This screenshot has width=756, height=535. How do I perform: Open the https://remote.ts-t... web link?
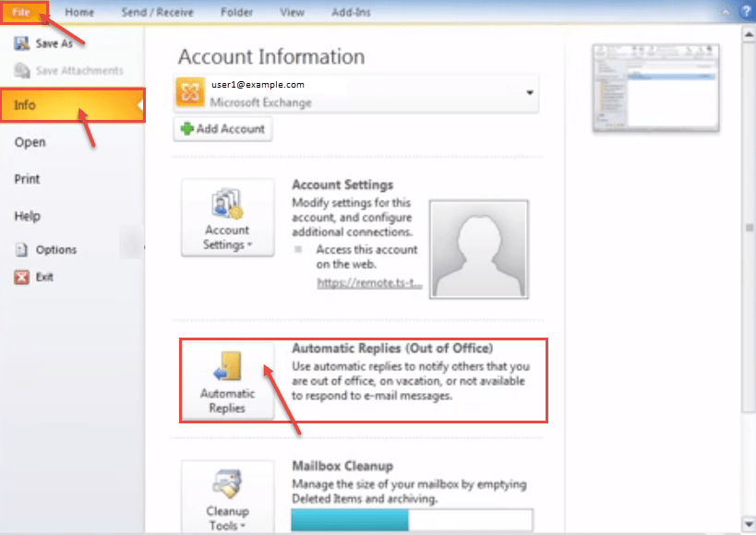tap(369, 283)
